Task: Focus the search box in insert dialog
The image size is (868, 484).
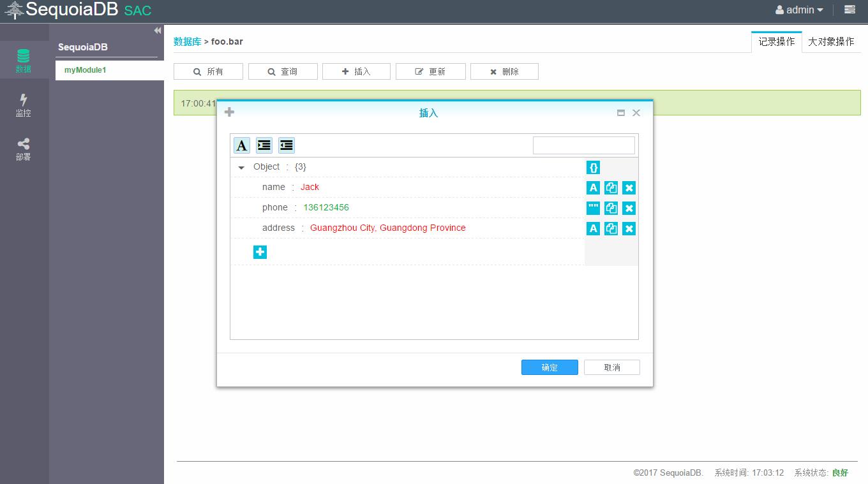Action: click(x=583, y=145)
